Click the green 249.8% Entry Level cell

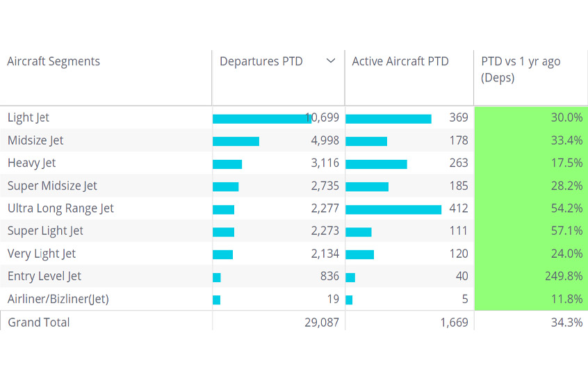tap(531, 276)
